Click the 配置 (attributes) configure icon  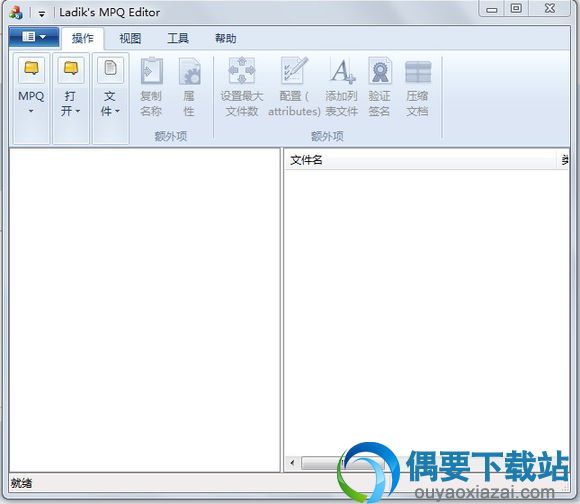tap(294, 70)
